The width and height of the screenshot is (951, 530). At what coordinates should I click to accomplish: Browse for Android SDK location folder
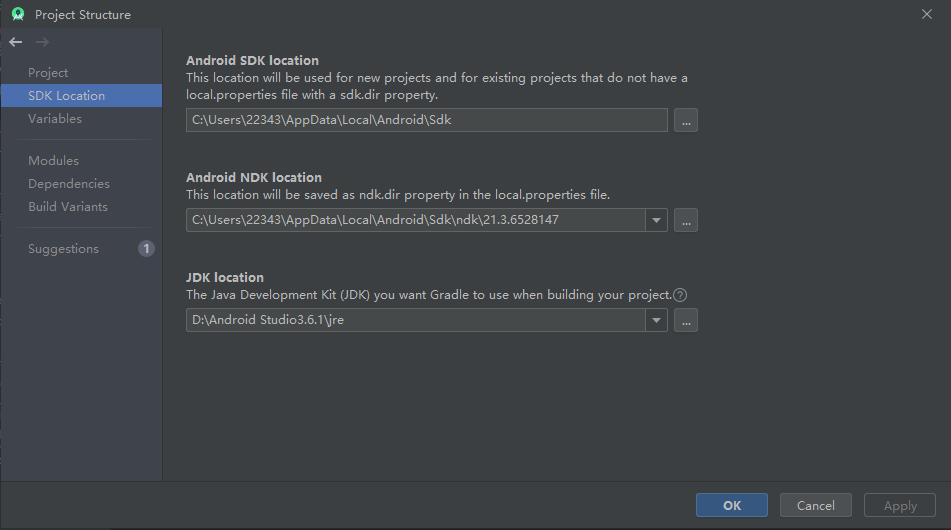686,120
